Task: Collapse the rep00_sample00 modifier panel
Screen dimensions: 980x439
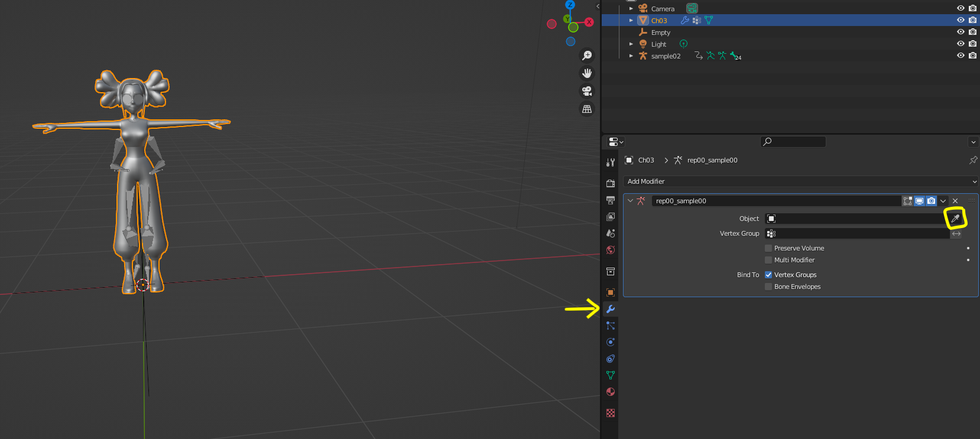Action: [x=631, y=201]
